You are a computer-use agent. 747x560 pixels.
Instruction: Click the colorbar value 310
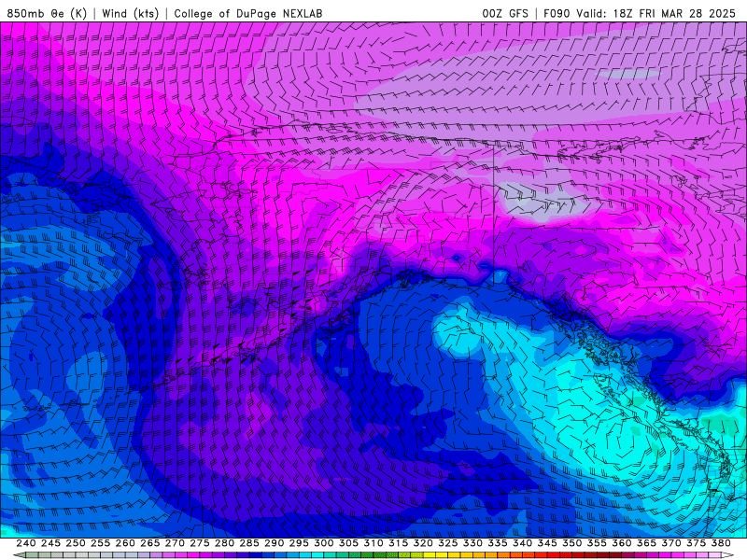pos(373,543)
